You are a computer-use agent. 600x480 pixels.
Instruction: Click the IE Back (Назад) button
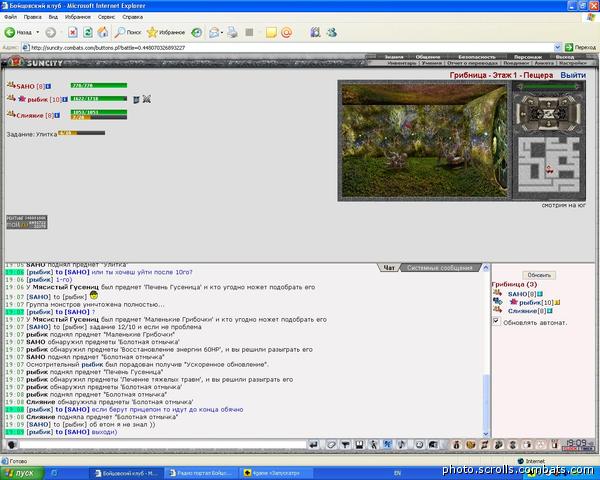point(18,33)
